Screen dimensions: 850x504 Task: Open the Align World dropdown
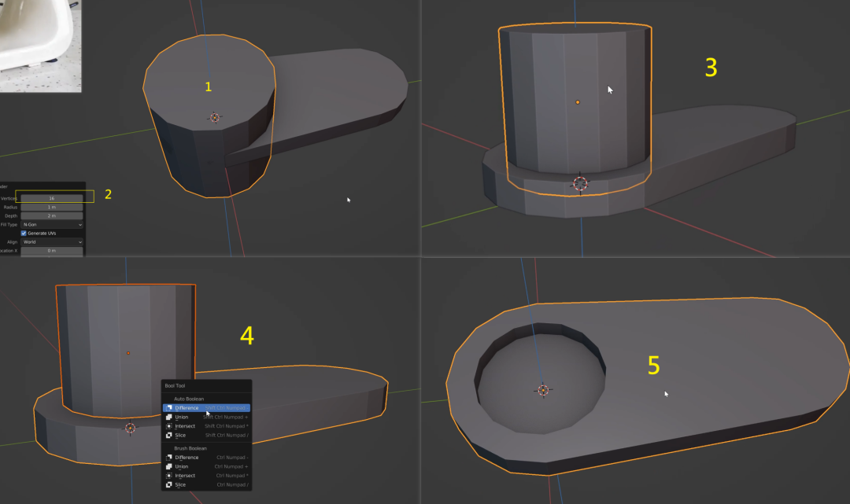(51, 242)
